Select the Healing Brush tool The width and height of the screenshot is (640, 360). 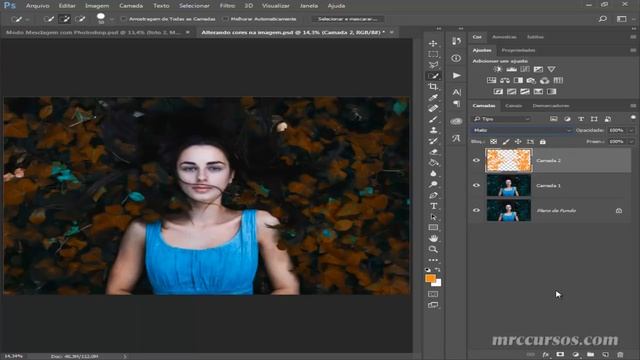pos(433,108)
